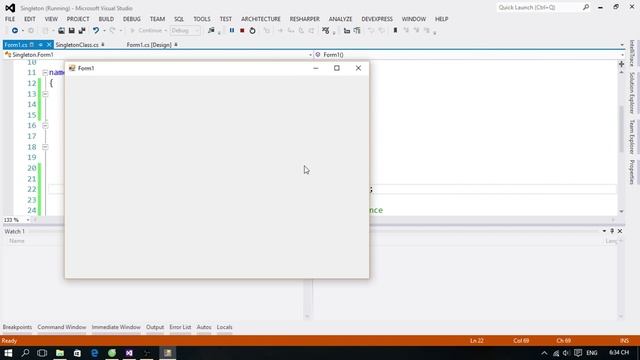Open the Properties side tab
The height and width of the screenshot is (360, 640).
pos(632,172)
